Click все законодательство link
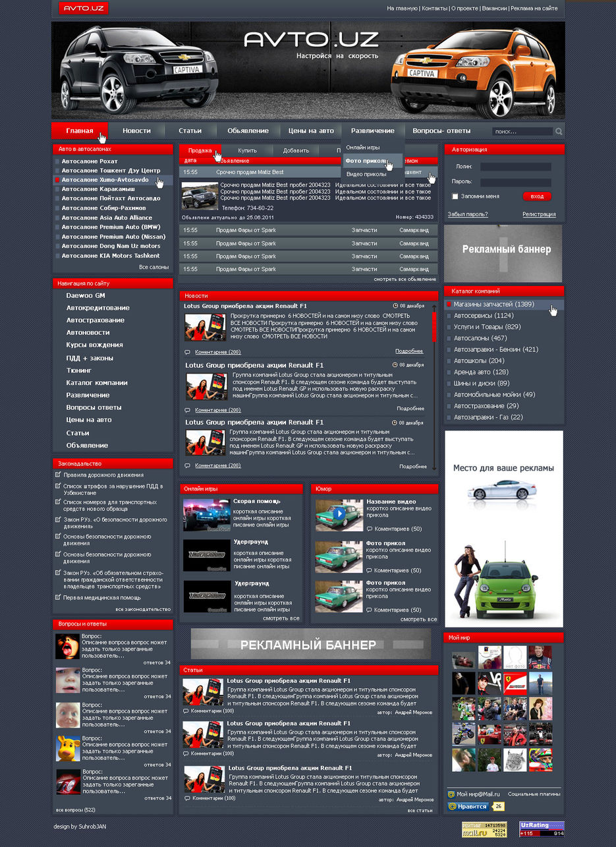This screenshot has height=847, width=616. 143,609
